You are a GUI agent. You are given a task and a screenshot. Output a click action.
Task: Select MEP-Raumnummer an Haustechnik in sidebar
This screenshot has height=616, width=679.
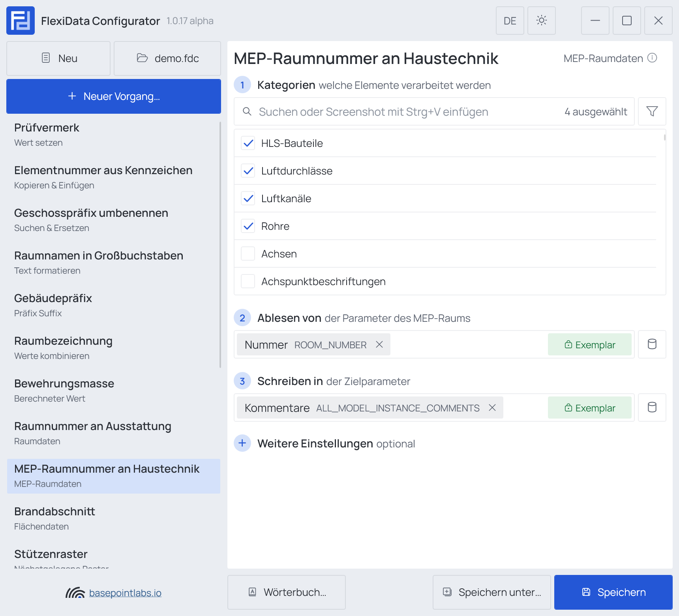pos(114,476)
